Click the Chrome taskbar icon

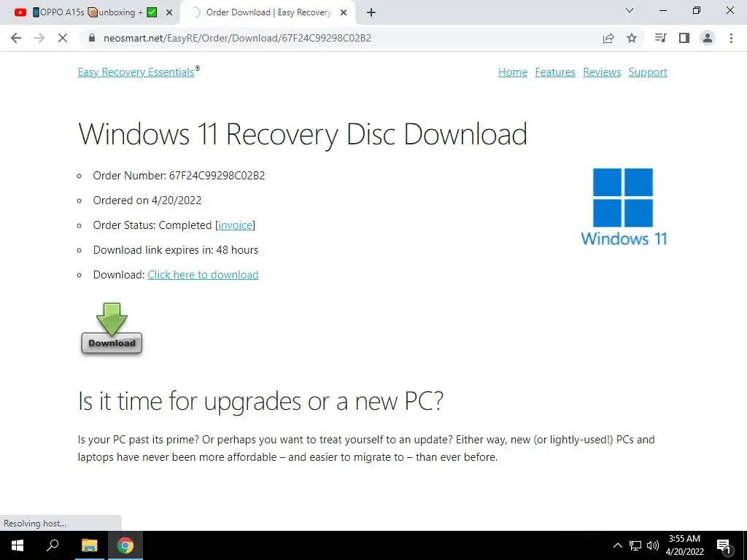(x=125, y=545)
